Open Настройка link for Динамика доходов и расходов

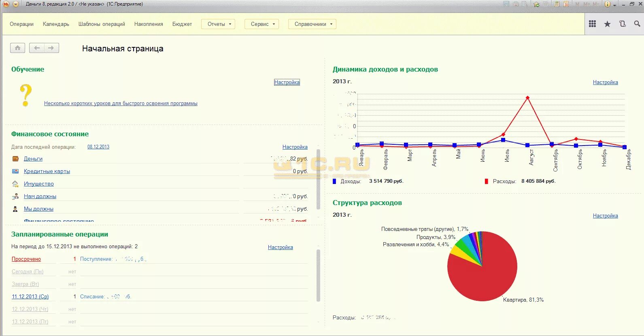click(606, 82)
